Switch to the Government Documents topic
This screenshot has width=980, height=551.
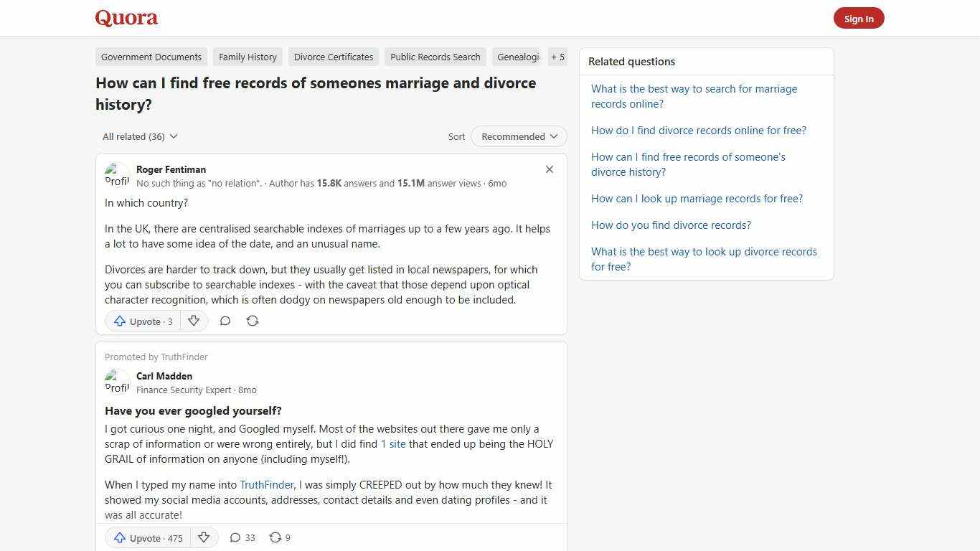pos(151,57)
